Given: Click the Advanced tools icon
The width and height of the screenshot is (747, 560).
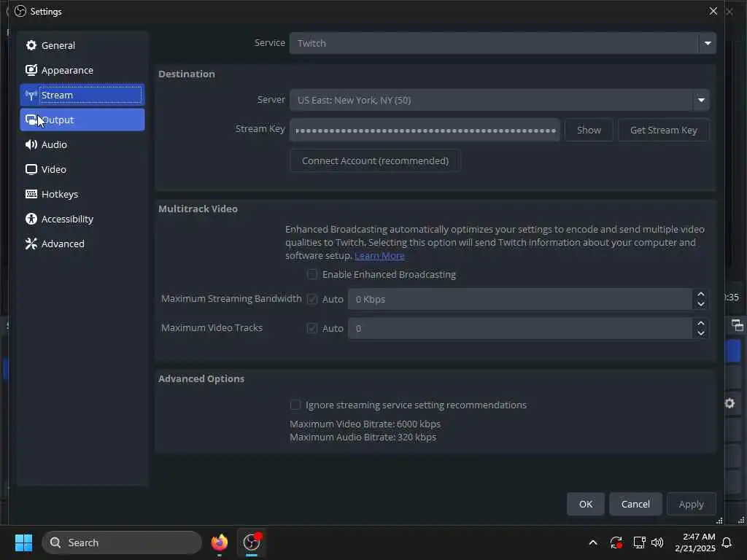Looking at the screenshot, I should pos(31,244).
